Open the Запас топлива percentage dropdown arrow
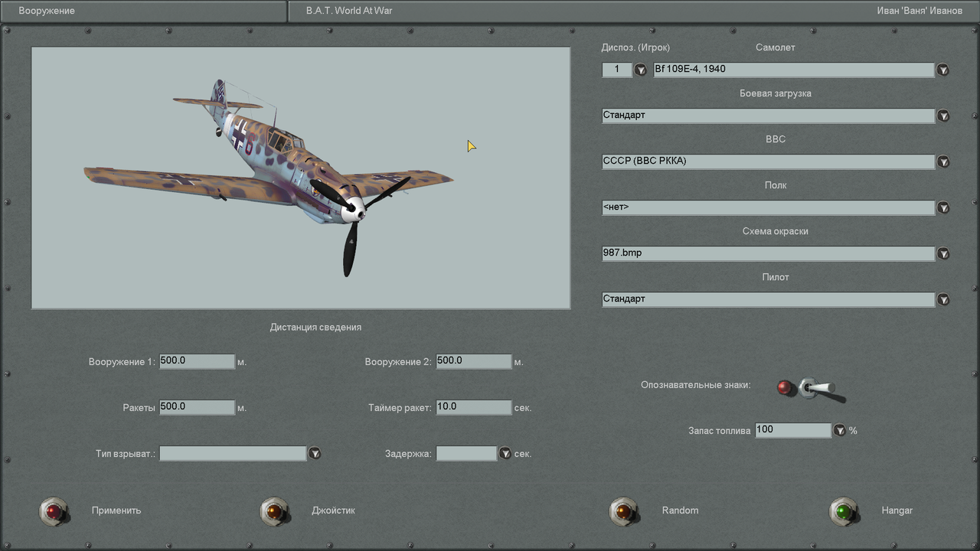Viewport: 980px width, 551px height. point(839,430)
